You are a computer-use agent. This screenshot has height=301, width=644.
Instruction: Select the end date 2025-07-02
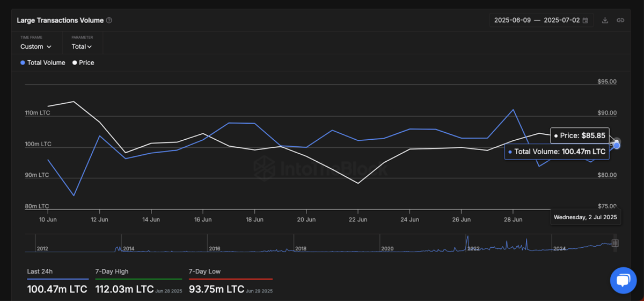[561, 20]
